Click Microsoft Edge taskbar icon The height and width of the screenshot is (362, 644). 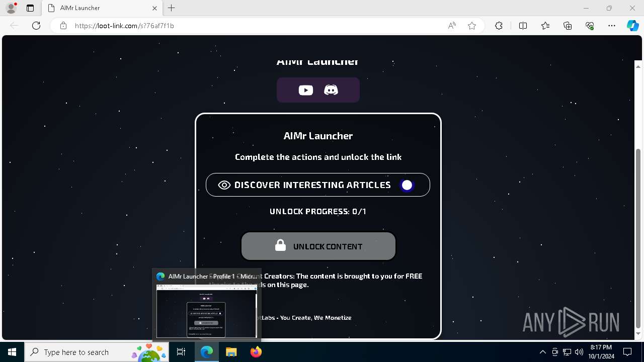207,352
